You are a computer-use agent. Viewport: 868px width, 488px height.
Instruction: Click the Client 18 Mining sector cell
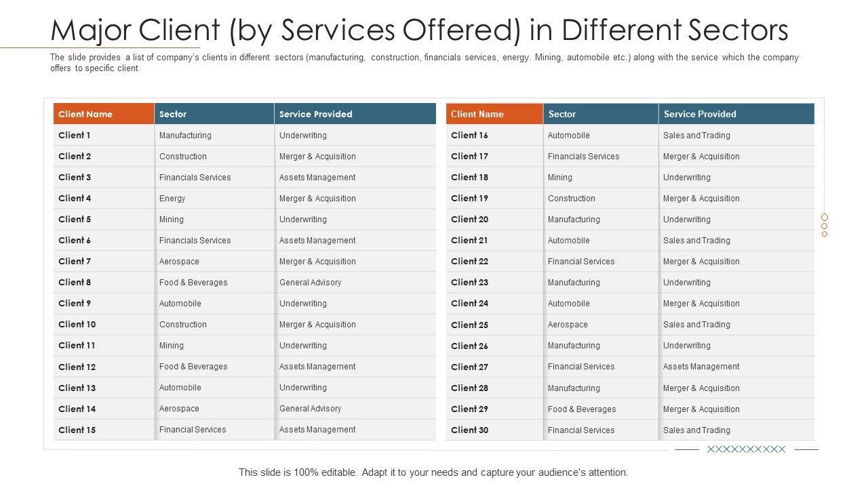[560, 177]
